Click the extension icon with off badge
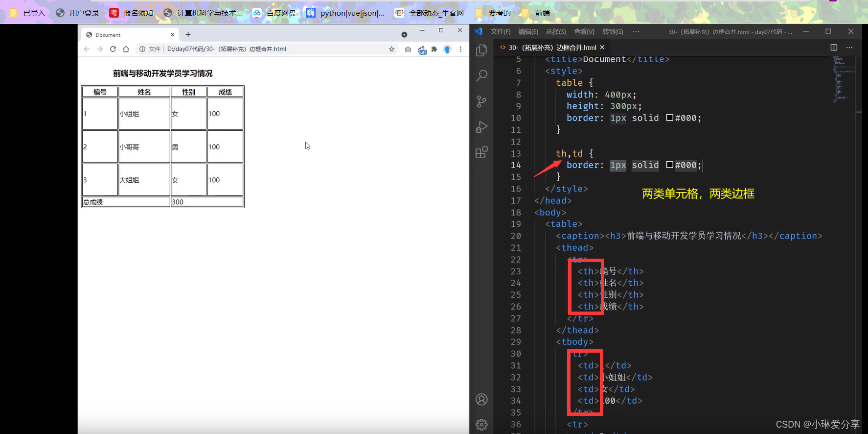The image size is (868, 434). [422, 49]
